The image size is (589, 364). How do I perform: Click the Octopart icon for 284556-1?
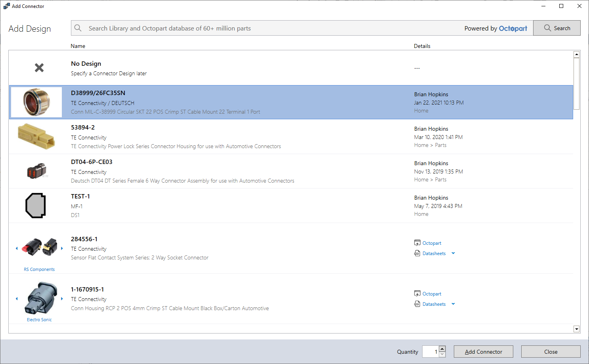417,243
